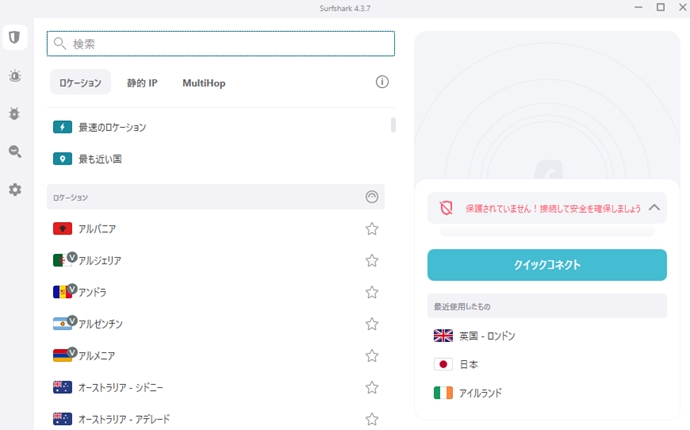Focus the 検索 search field
Screen dimensions: 690x430
(x=221, y=44)
